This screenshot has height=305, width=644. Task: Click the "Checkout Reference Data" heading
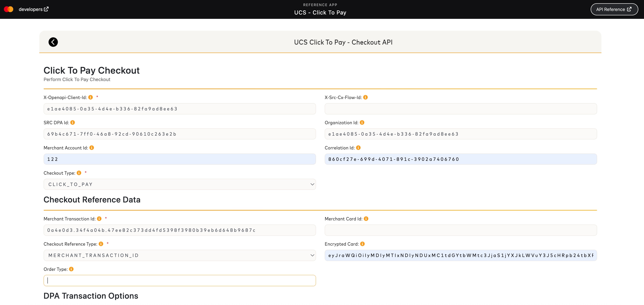92,199
